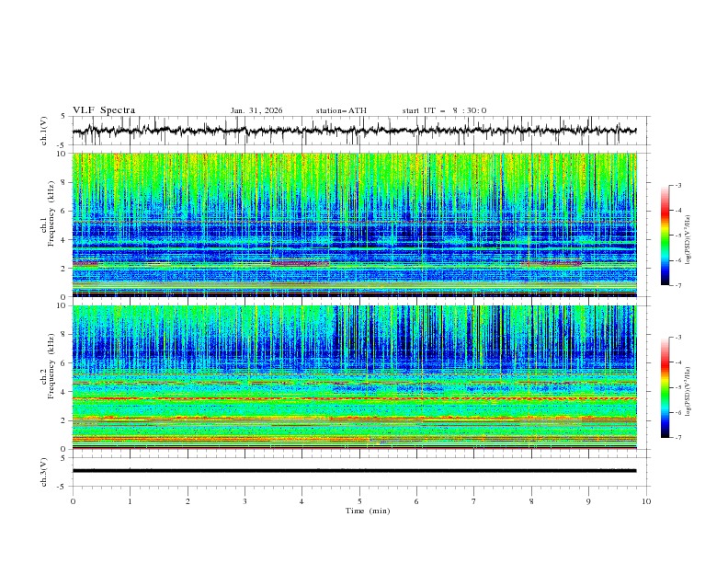Click the ch.1 spectrogram "8" kHz tick label
Viewport: 728px width, 563px height.
click(65, 182)
